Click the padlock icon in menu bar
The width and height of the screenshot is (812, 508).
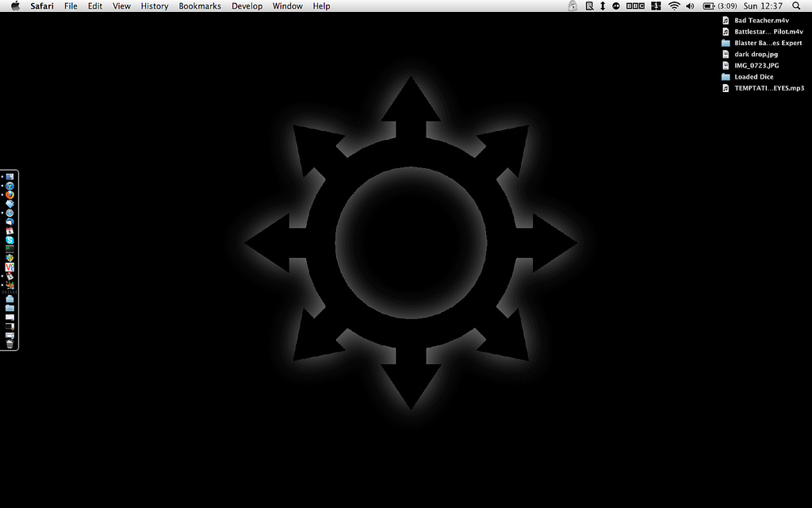click(573, 6)
